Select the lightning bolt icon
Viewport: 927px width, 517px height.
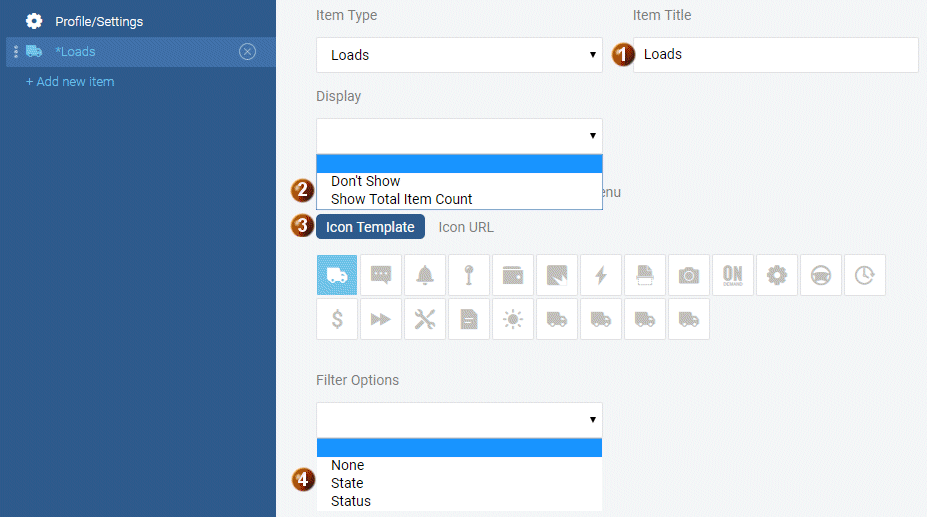tap(601, 275)
